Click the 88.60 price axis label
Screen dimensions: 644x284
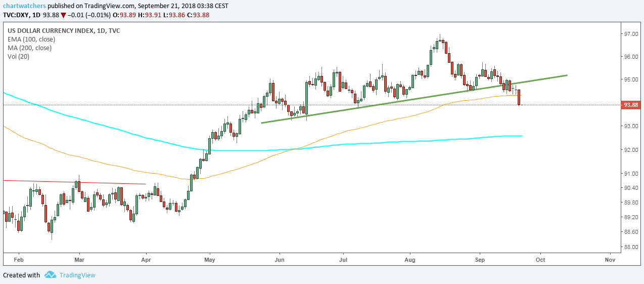[x=630, y=232]
